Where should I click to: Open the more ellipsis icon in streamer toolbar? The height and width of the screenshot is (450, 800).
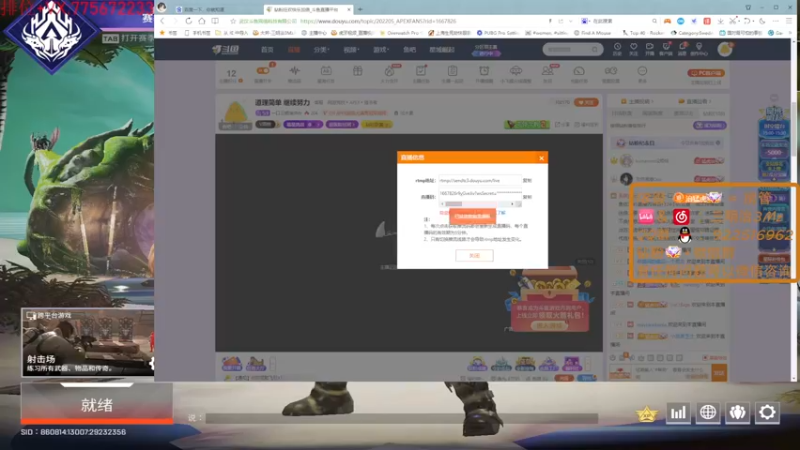coord(642,73)
